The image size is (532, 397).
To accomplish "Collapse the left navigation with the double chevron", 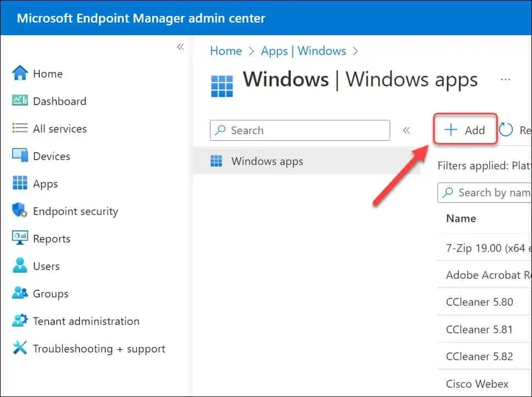I will pyautogui.click(x=180, y=47).
